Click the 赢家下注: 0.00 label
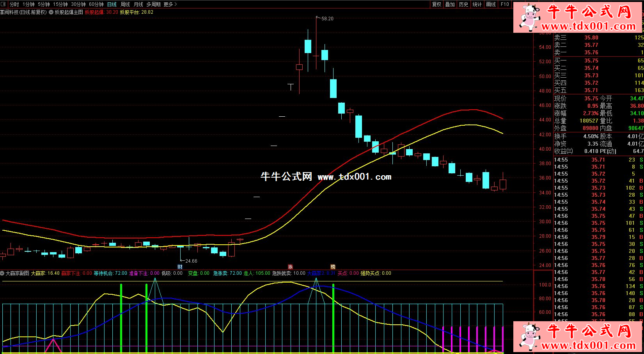The image size is (644, 354). [x=77, y=273]
